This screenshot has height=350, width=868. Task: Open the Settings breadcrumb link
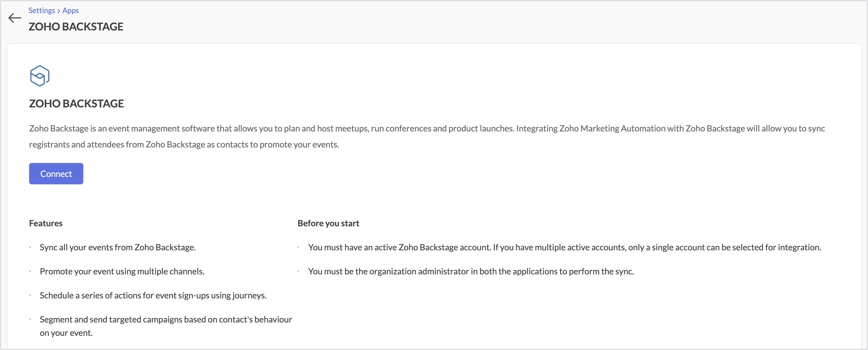pos(41,10)
